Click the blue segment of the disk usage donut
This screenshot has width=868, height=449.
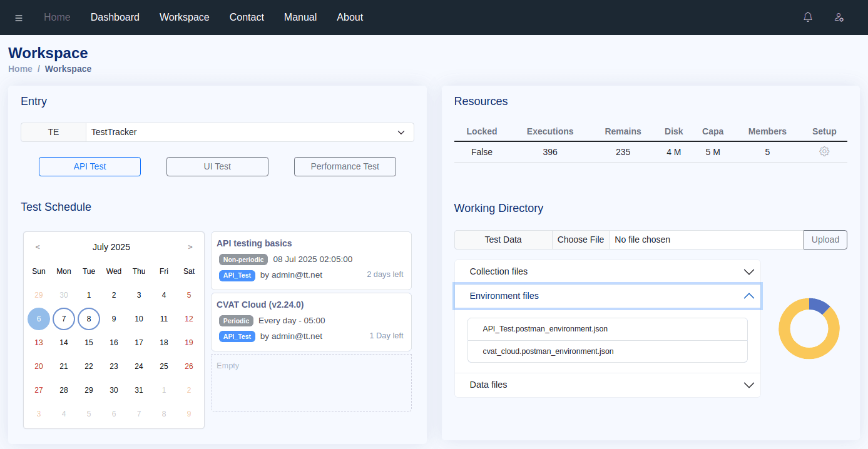click(819, 305)
